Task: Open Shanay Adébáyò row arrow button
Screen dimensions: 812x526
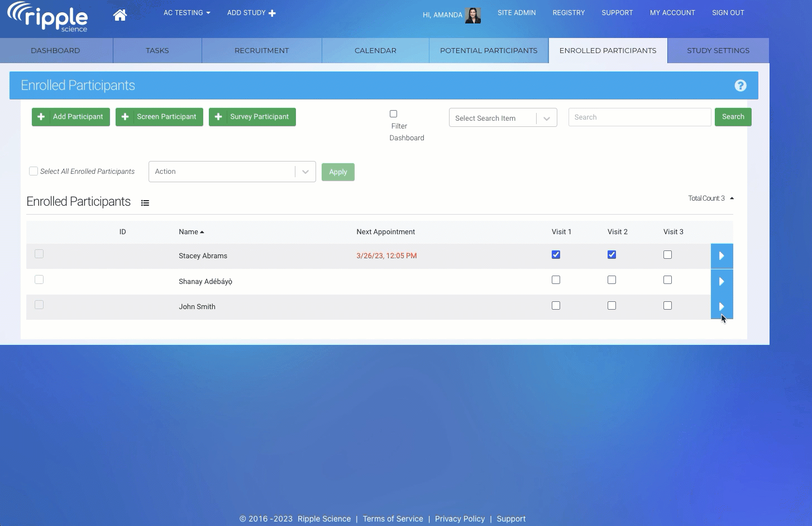Action: (x=722, y=282)
